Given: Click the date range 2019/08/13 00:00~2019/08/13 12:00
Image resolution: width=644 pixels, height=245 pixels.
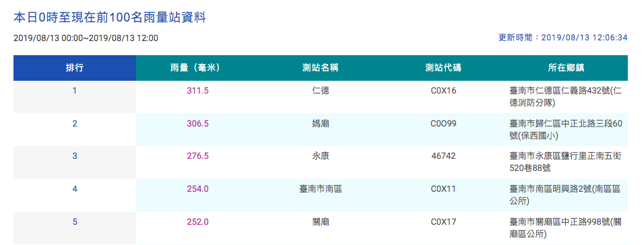Looking at the screenshot, I should tap(86, 38).
